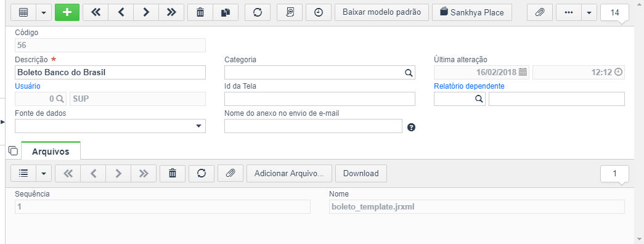Click the green add new record button
This screenshot has width=644, height=244.
click(67, 12)
